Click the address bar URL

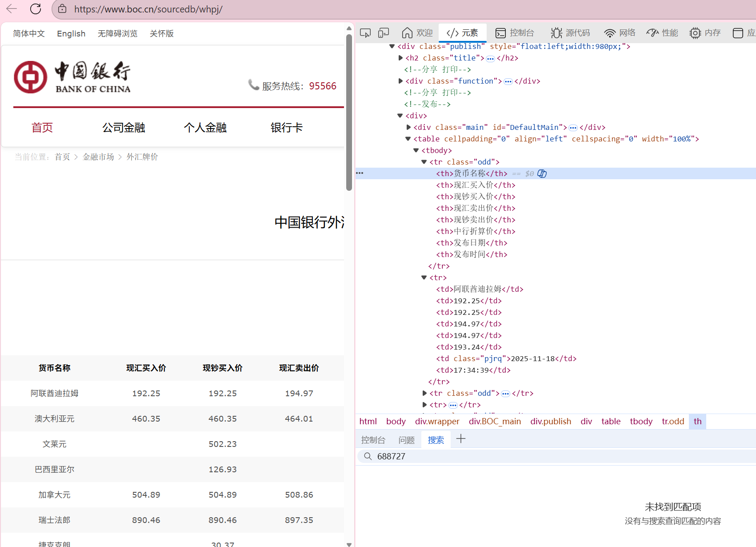tap(148, 9)
